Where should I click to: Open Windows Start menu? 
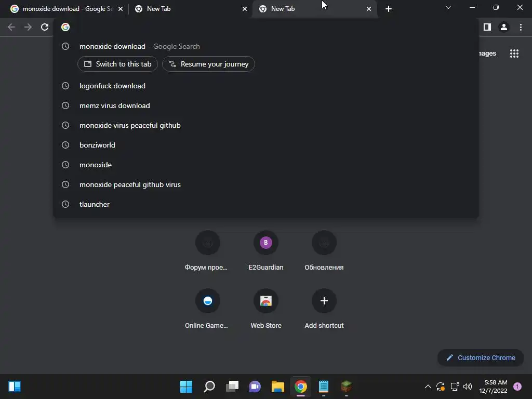pyautogui.click(x=187, y=387)
